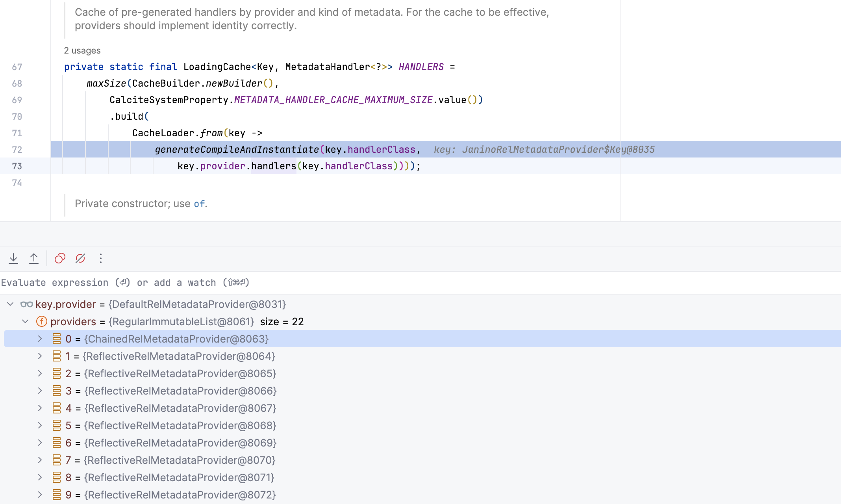
Task: Click the array element icon of item 5
Action: tap(57, 426)
